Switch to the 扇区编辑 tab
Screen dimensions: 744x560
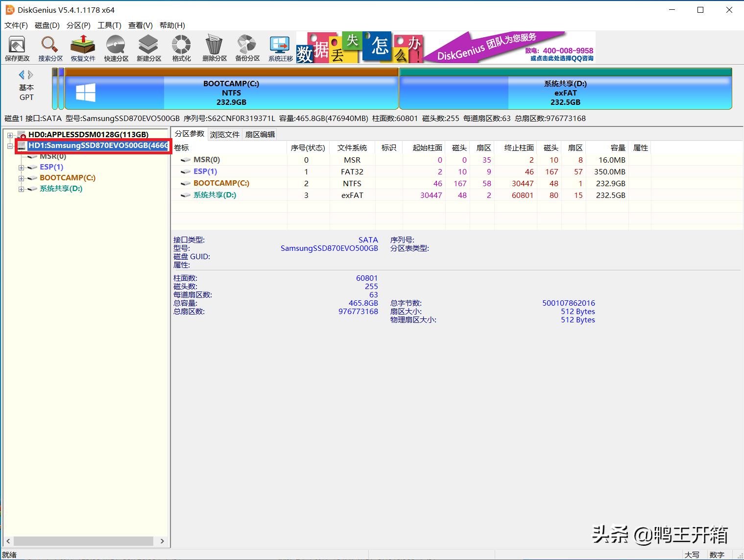259,134
